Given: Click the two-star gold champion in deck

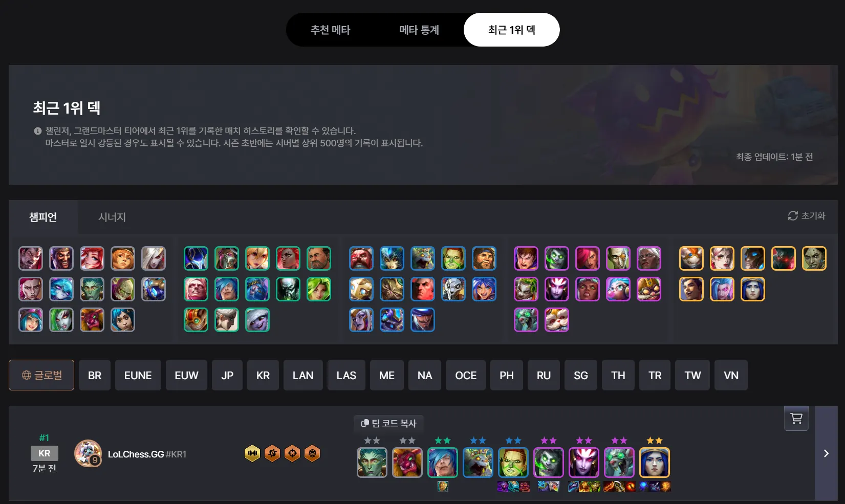Looking at the screenshot, I should (655, 463).
